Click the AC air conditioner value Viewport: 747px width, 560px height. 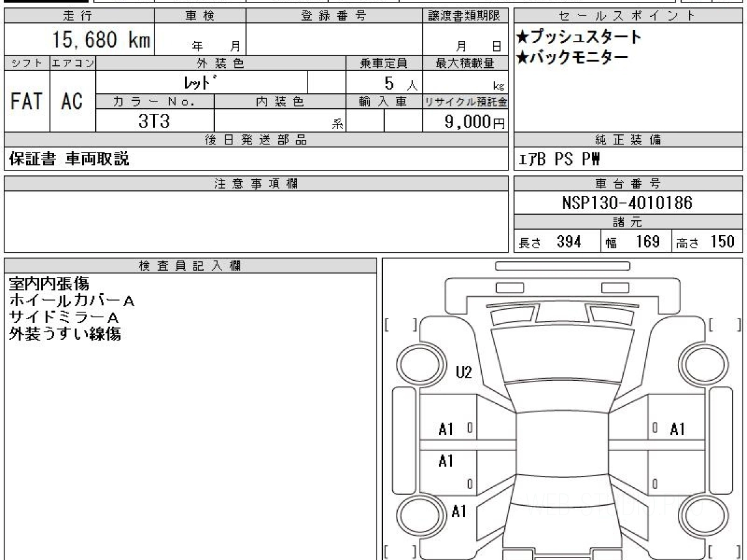pyautogui.click(x=73, y=101)
